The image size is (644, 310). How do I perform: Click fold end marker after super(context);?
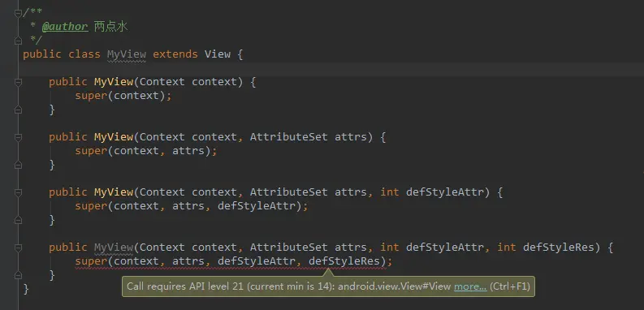click(18, 110)
